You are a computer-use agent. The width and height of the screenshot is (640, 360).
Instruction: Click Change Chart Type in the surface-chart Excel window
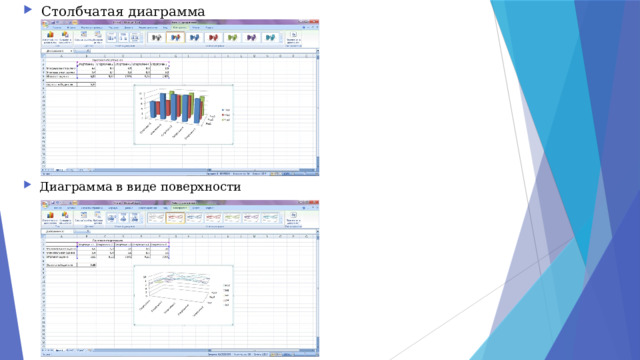tap(50, 218)
